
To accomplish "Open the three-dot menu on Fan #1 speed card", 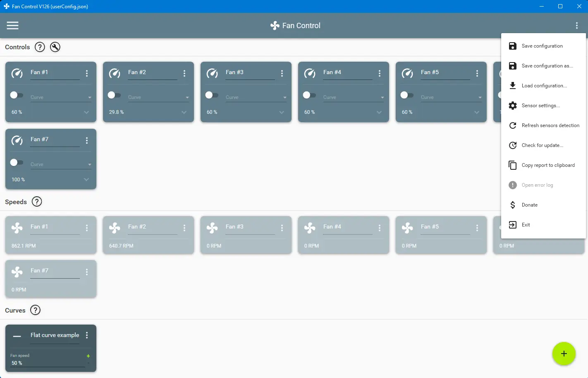I will [87, 228].
